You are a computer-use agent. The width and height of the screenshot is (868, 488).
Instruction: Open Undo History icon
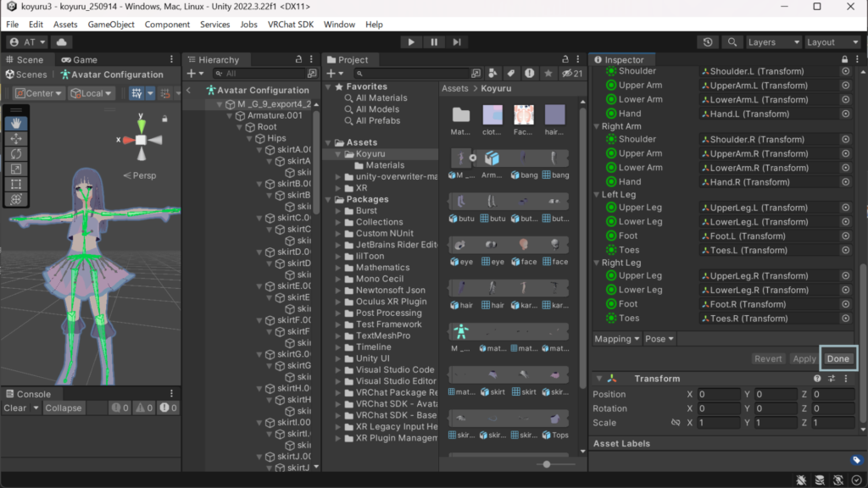pyautogui.click(x=709, y=42)
